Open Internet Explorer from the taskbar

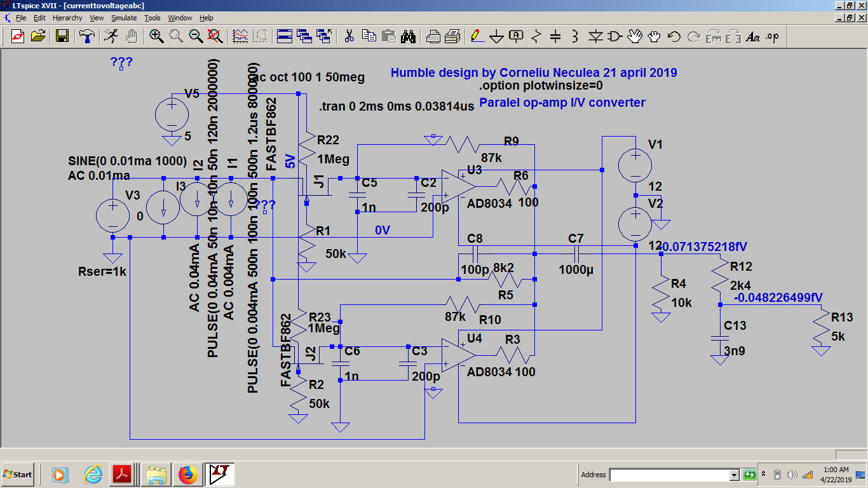coord(93,475)
